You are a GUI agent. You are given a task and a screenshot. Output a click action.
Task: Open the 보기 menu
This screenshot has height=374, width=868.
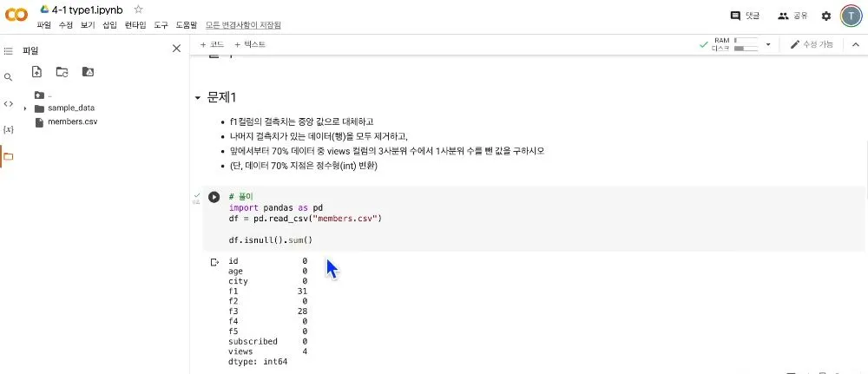(x=88, y=25)
